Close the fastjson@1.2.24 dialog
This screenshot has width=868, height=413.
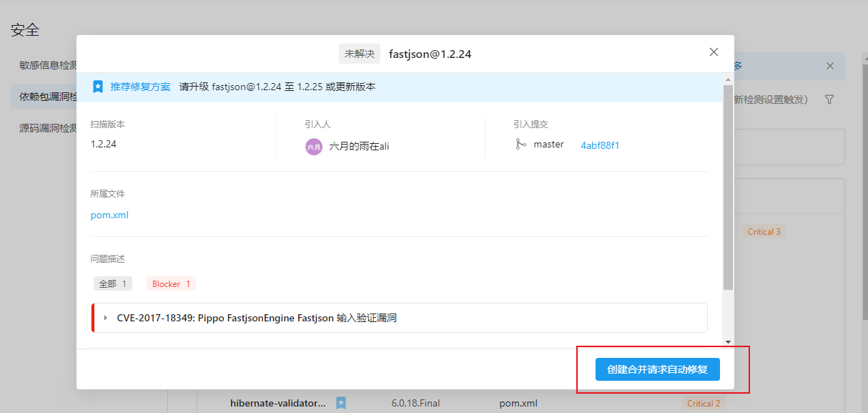[714, 52]
